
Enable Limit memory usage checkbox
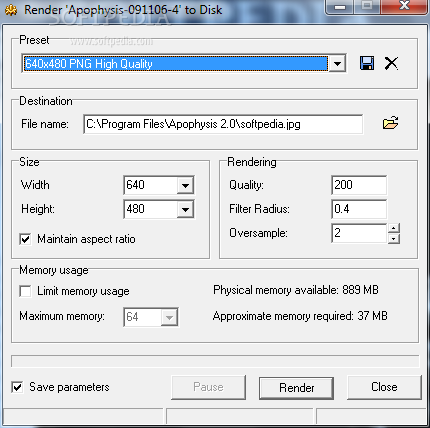[26, 291]
